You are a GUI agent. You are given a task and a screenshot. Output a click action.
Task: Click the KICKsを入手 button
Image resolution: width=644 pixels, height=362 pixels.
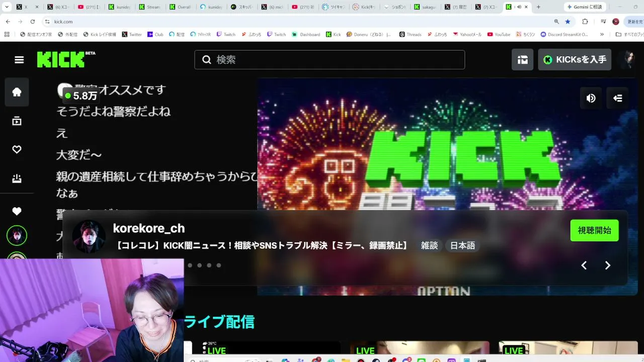(x=575, y=60)
